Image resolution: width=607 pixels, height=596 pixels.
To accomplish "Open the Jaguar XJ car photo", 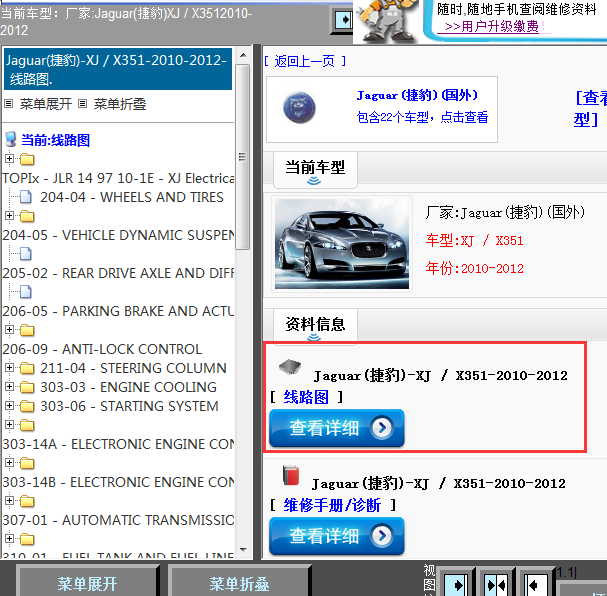I will 341,244.
